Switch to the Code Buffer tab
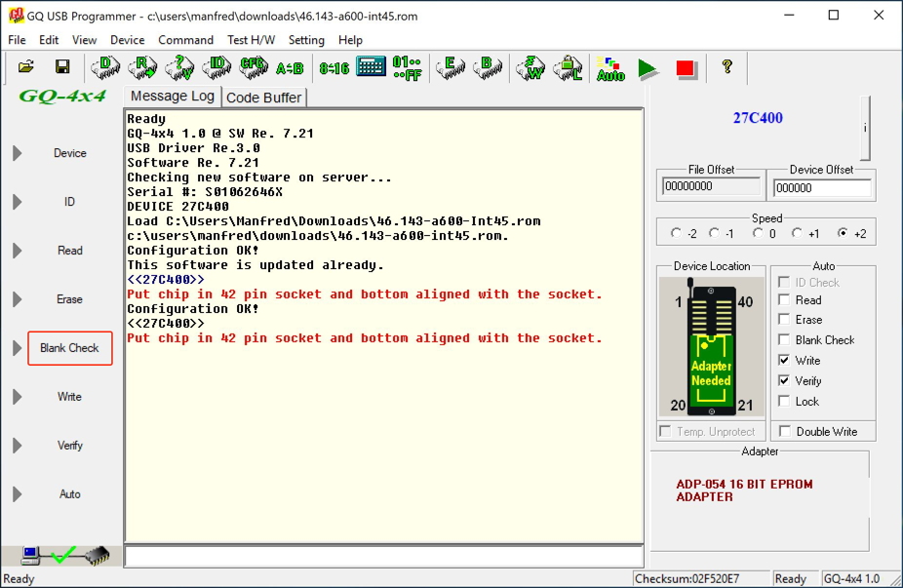This screenshot has height=588, width=903. tap(264, 98)
